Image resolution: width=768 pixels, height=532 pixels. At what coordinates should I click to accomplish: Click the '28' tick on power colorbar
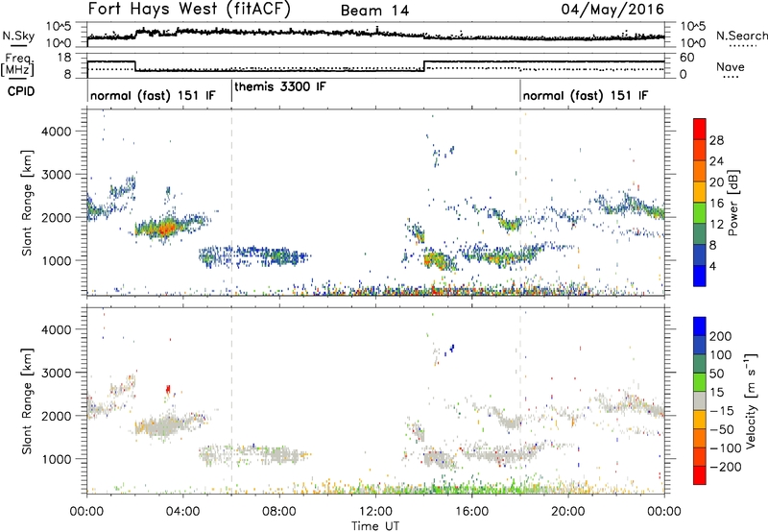pyautogui.click(x=716, y=140)
